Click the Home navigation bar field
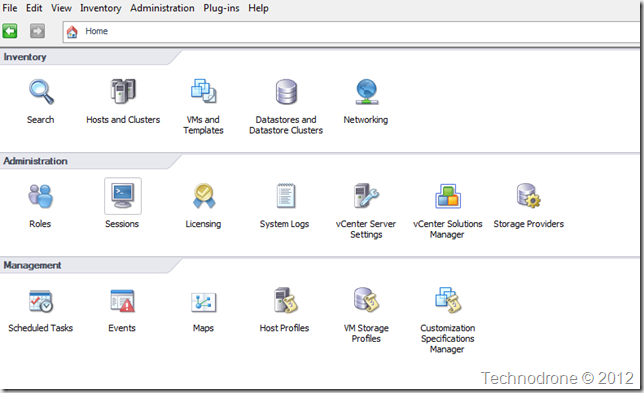This screenshot has height=393, width=644. [352, 32]
